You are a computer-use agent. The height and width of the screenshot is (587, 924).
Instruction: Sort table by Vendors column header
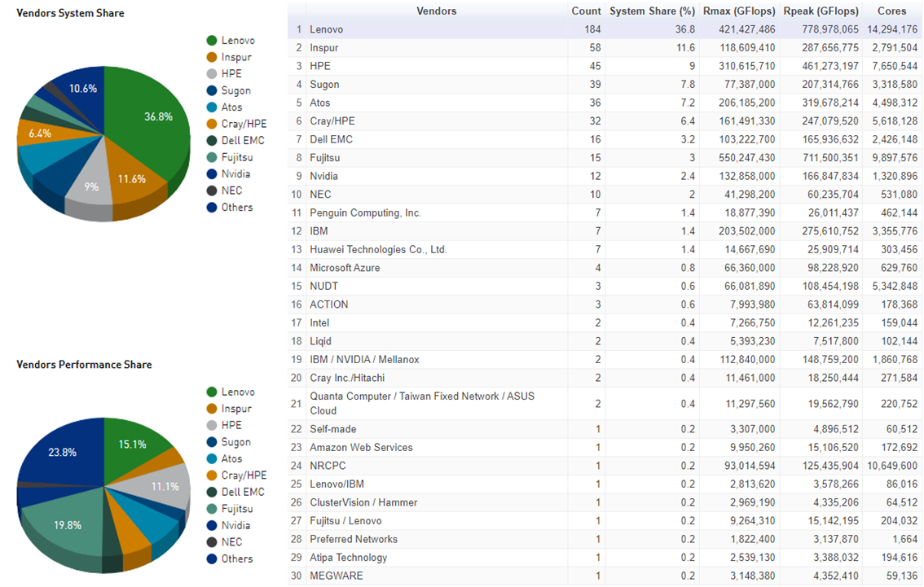[436, 11]
